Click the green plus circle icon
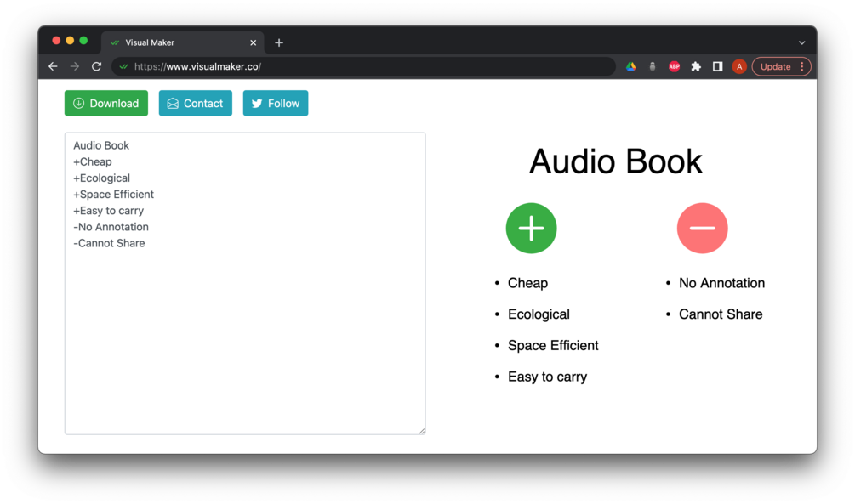855x504 pixels. coord(531,228)
